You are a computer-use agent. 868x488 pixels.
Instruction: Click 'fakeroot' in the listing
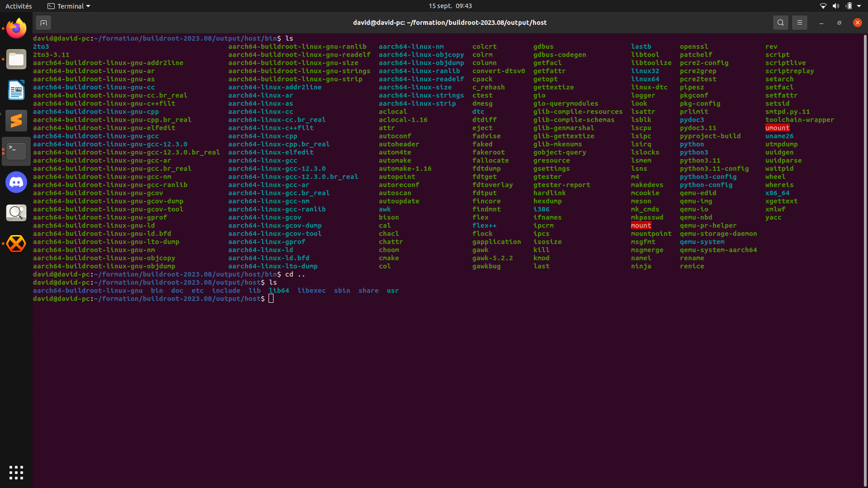pos(488,152)
